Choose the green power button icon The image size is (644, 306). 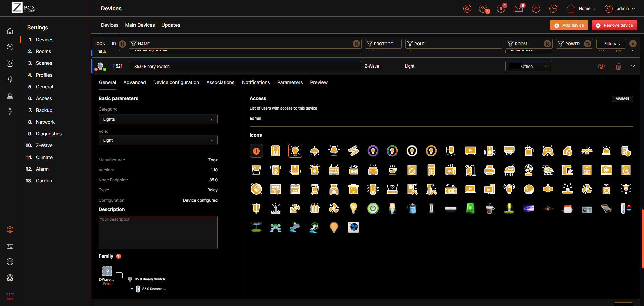[373, 208]
